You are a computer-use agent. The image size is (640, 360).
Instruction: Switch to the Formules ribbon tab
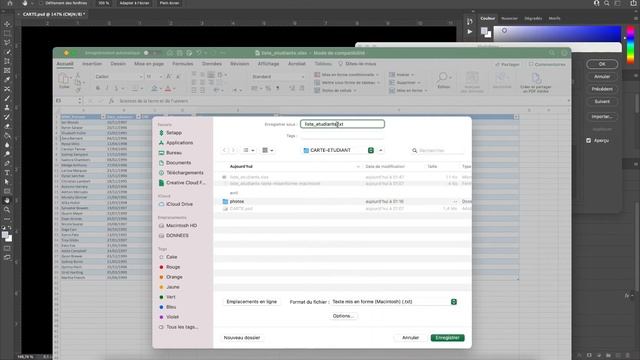coord(182,64)
